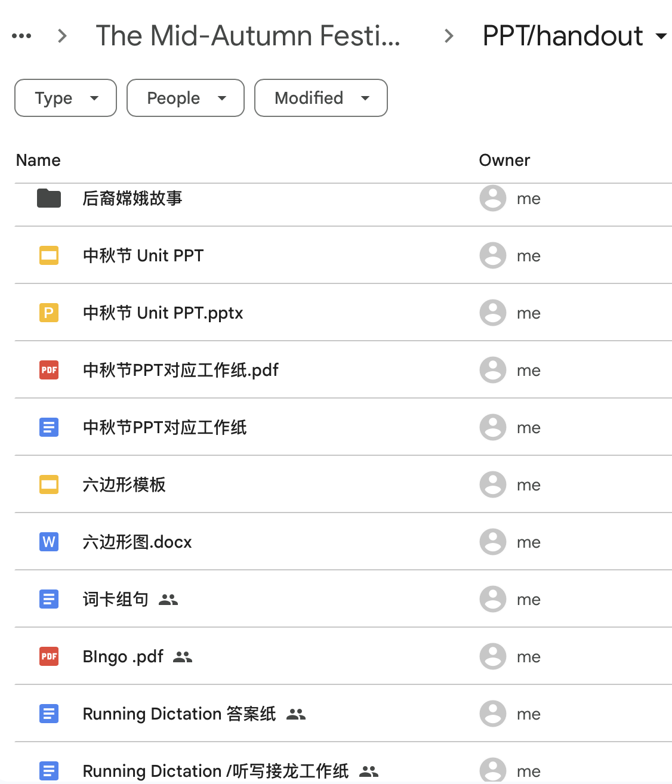Image resolution: width=672 pixels, height=784 pixels.
Task: Click the shared-people icon beside 词卡组句
Action: 168,600
